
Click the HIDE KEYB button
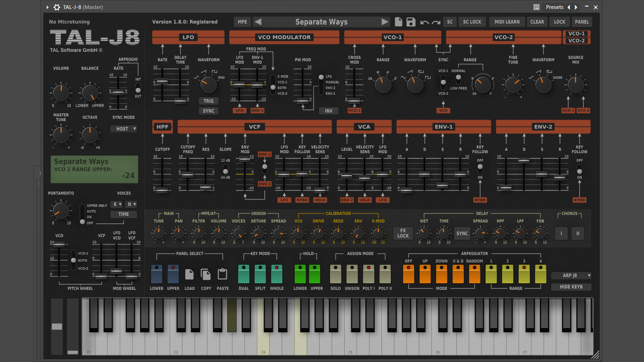[x=571, y=287]
